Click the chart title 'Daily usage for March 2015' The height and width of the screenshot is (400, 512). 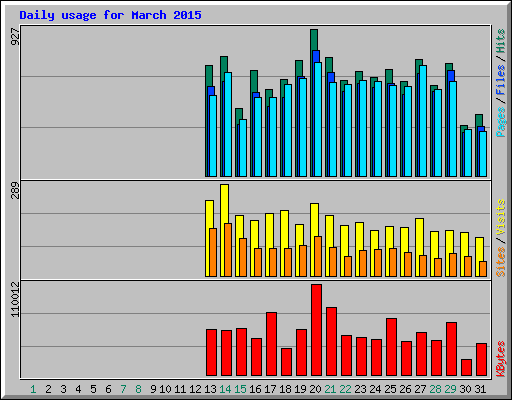click(110, 15)
